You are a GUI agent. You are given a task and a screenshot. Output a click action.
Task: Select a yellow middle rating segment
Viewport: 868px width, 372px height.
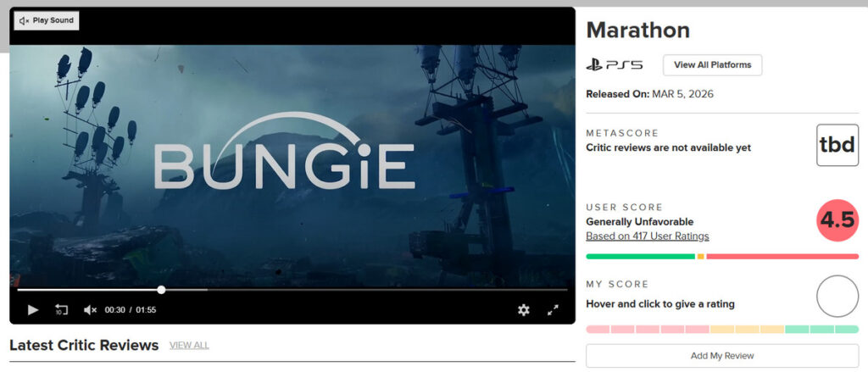pos(748,330)
